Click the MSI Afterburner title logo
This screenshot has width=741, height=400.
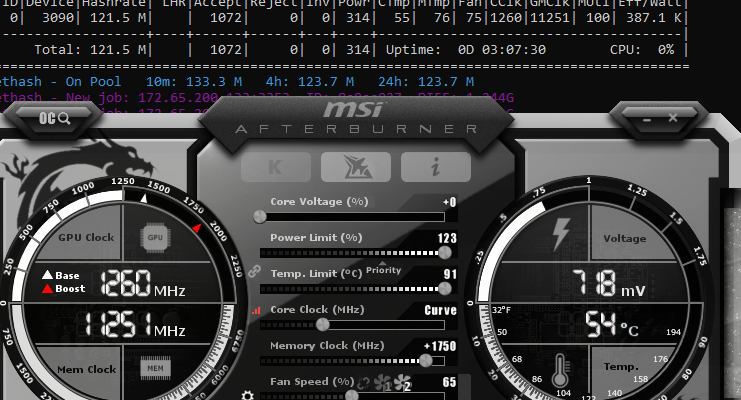click(356, 118)
